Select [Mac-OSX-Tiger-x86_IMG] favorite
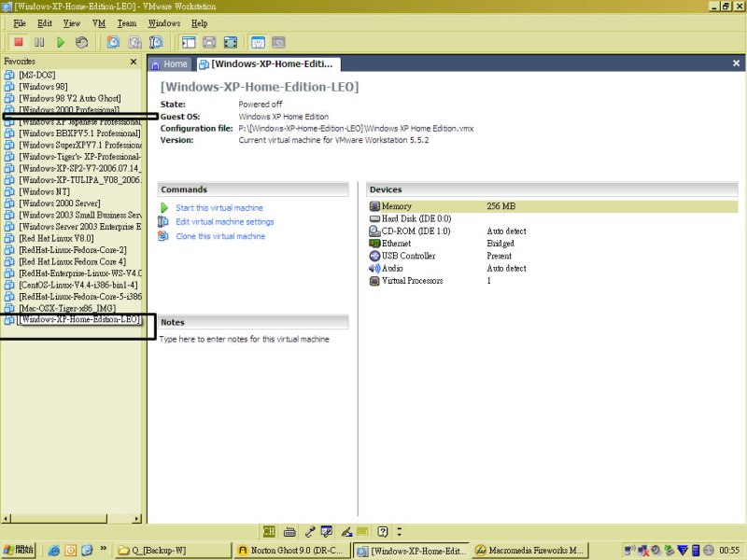Image resolution: width=747 pixels, height=560 pixels. coord(67,308)
